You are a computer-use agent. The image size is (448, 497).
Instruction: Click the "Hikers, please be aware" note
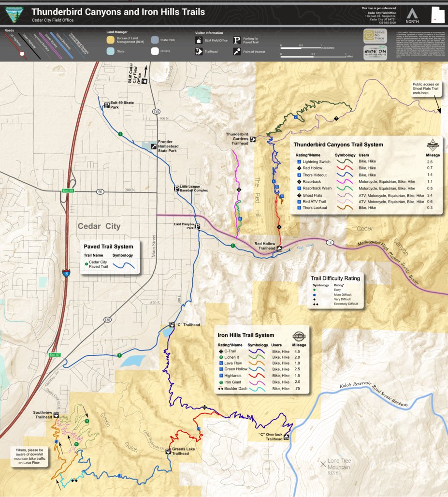[x=29, y=456]
